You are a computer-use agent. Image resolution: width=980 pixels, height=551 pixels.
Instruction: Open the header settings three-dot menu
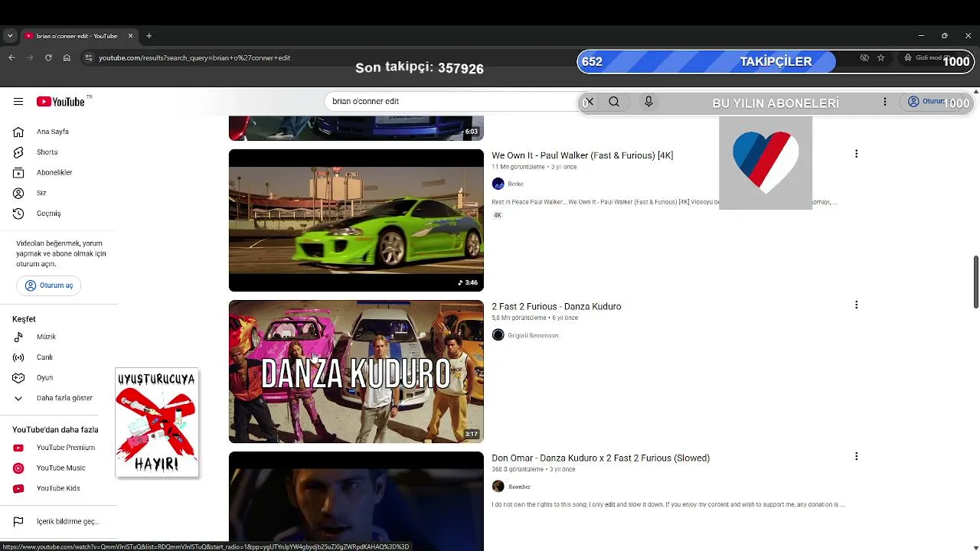coord(884,102)
